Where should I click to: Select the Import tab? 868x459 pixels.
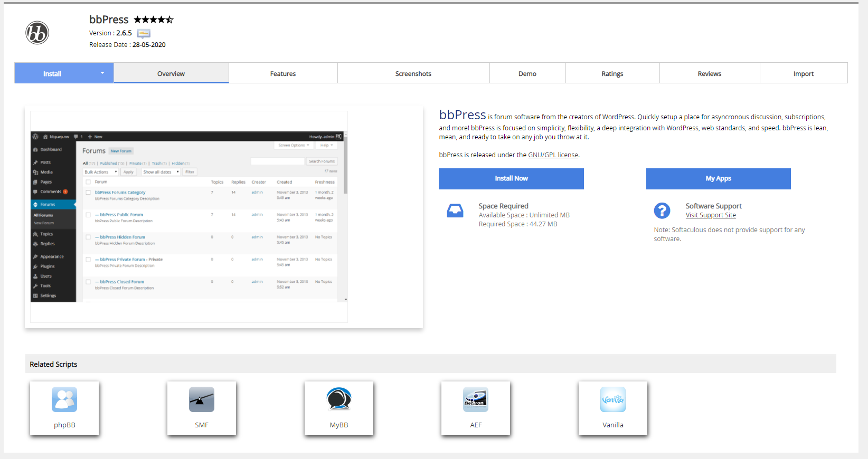[804, 73]
